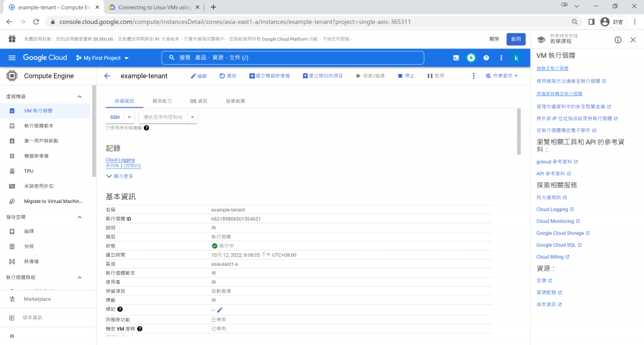This screenshot has width=644, height=345.
Task: Open Cloud Logging link under logs
Action: click(120, 160)
